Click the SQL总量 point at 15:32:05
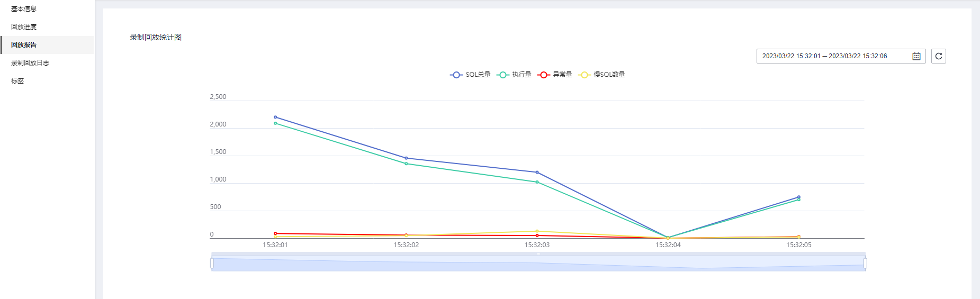Image resolution: width=980 pixels, height=299 pixels. (798, 197)
